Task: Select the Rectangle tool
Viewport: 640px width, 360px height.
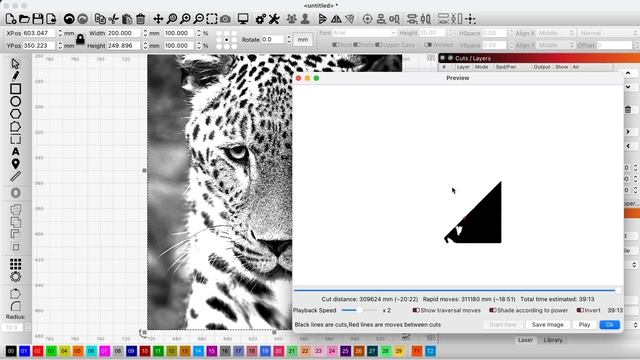Action: (16, 89)
